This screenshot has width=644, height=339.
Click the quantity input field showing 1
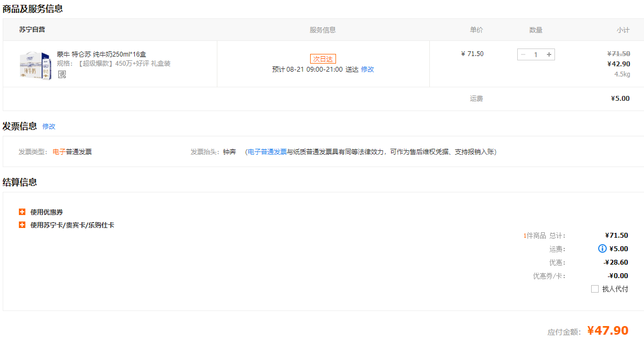pyautogui.click(x=536, y=54)
